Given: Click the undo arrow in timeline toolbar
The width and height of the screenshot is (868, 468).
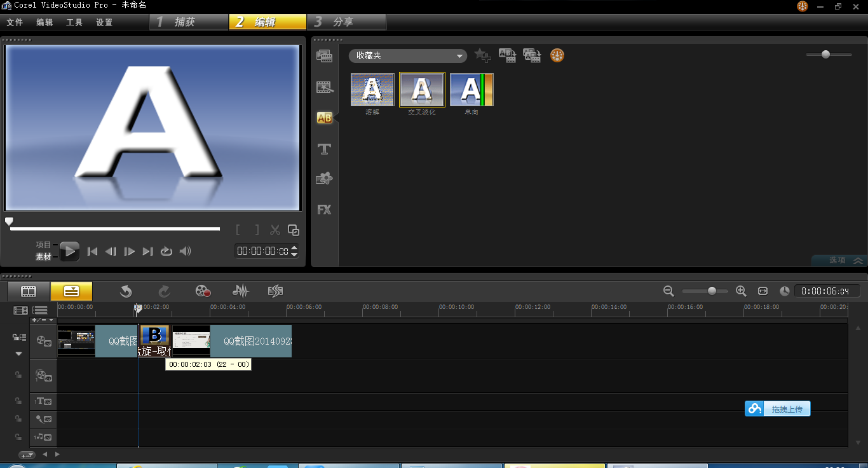Looking at the screenshot, I should (126, 291).
